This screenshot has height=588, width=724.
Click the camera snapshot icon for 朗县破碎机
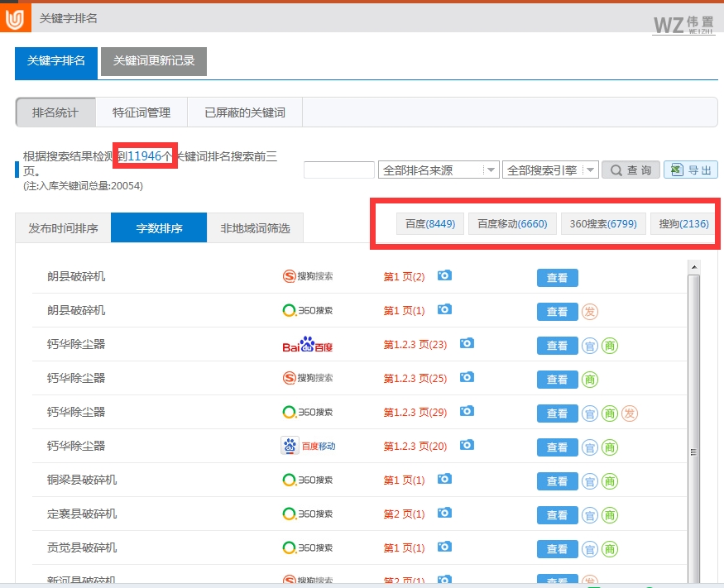click(444, 277)
